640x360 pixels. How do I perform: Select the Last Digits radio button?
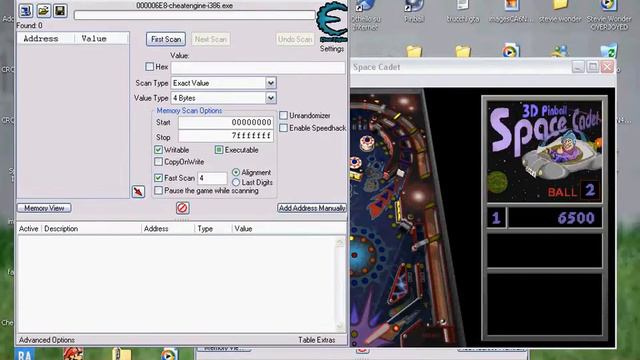point(236,182)
